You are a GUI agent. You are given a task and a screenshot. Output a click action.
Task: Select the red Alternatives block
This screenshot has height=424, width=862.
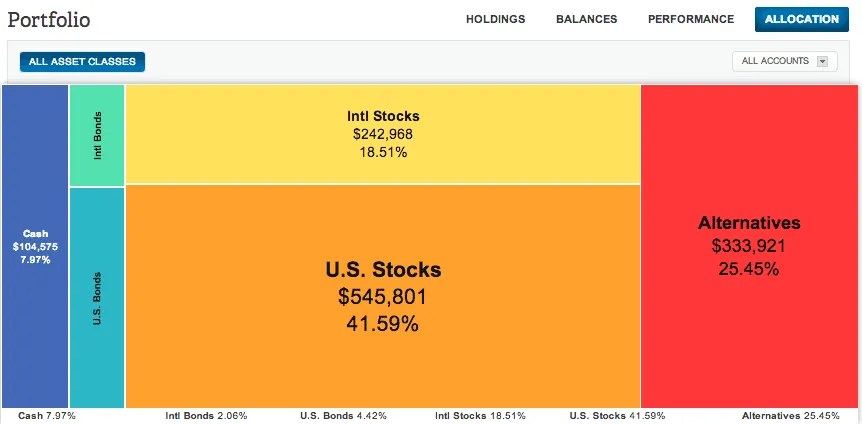[750, 246]
